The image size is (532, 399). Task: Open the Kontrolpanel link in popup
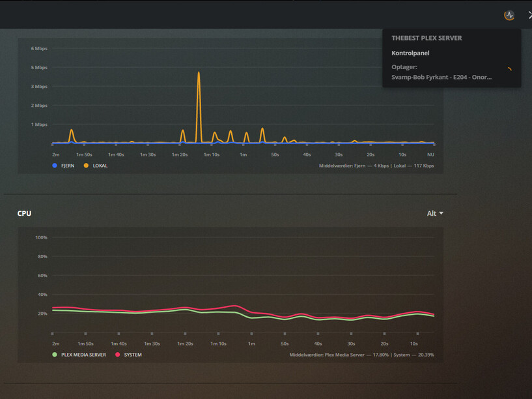point(410,53)
